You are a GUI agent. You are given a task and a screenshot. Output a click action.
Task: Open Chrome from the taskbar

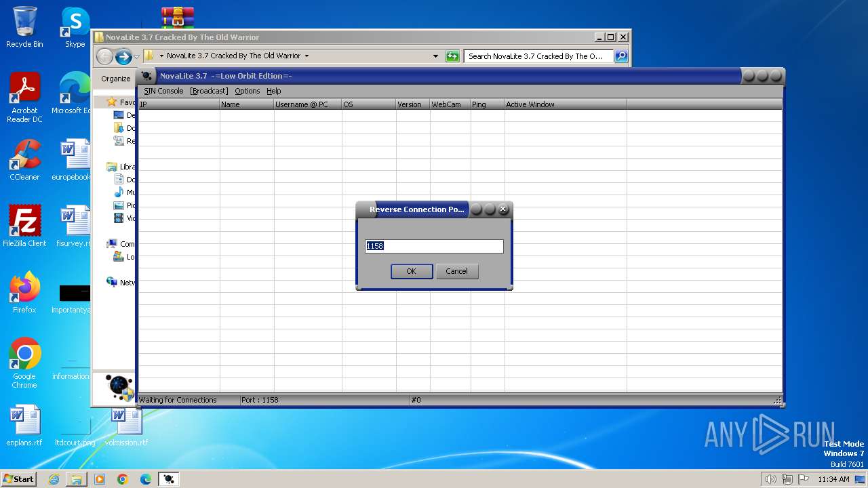click(123, 479)
